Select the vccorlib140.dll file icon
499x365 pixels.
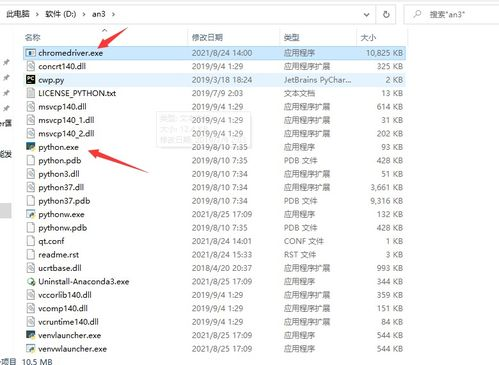[31, 295]
